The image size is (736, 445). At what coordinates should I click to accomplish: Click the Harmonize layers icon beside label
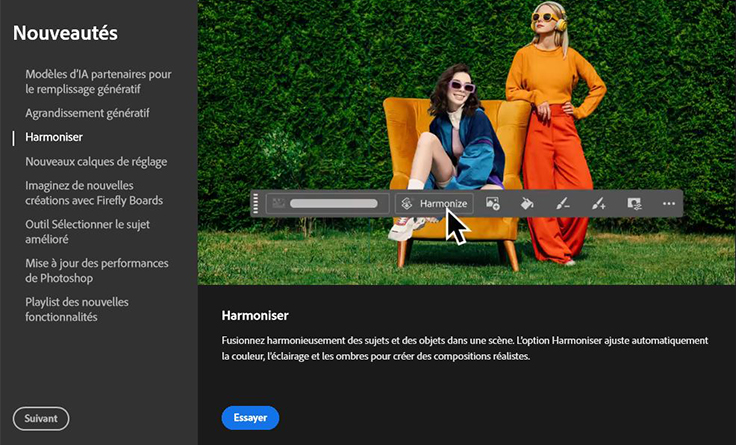[407, 204]
